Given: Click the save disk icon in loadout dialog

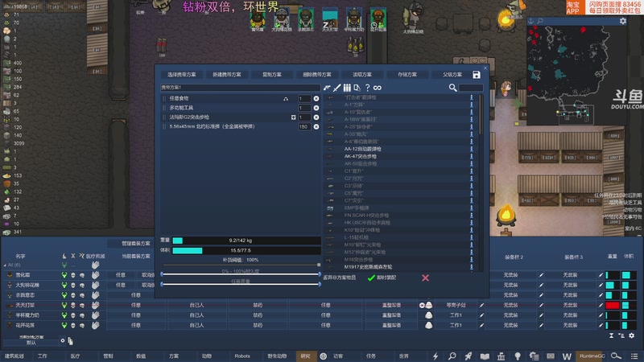Looking at the screenshot, I should (x=477, y=75).
